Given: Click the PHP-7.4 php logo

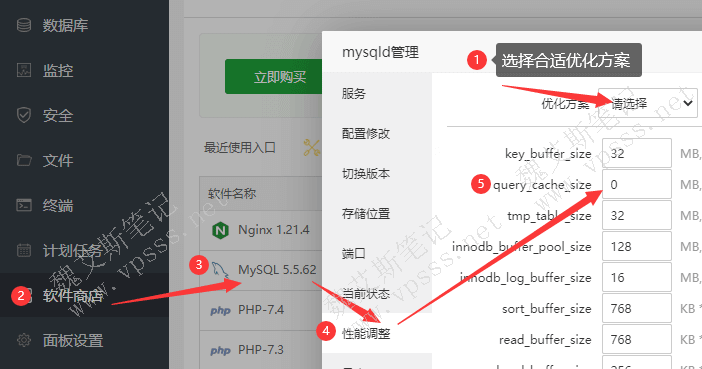Looking at the screenshot, I should point(220,310).
